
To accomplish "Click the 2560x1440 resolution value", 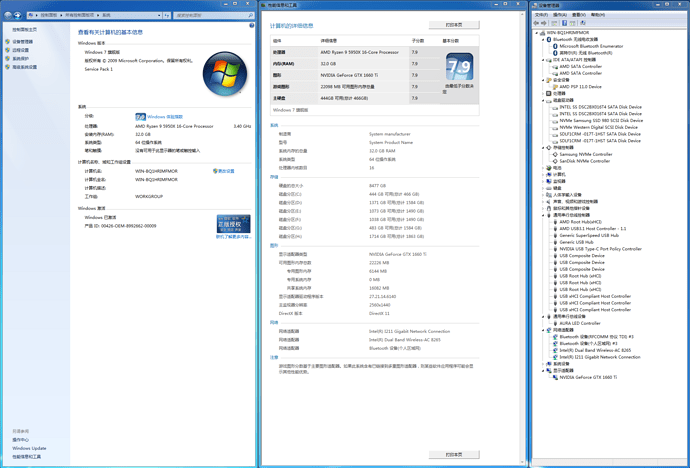I will (x=379, y=305).
